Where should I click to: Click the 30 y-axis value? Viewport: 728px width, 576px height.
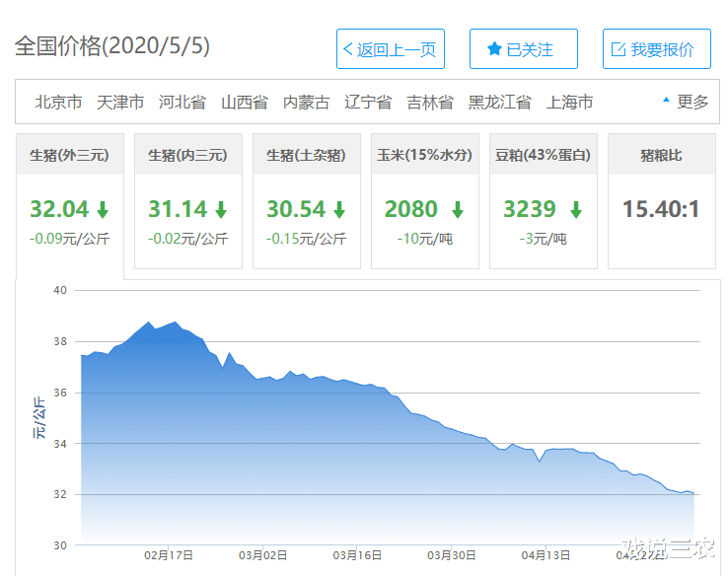click(60, 545)
